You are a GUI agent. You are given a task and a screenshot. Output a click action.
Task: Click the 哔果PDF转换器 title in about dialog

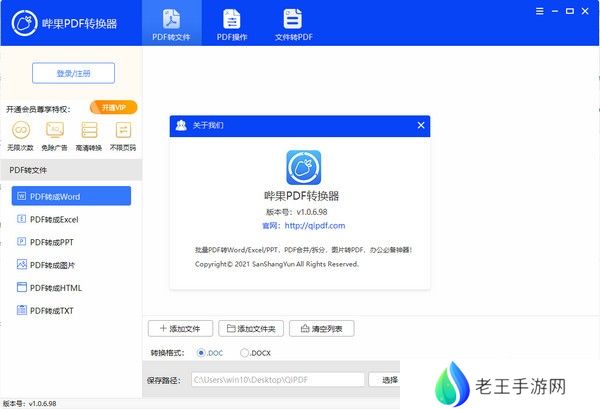pos(302,196)
